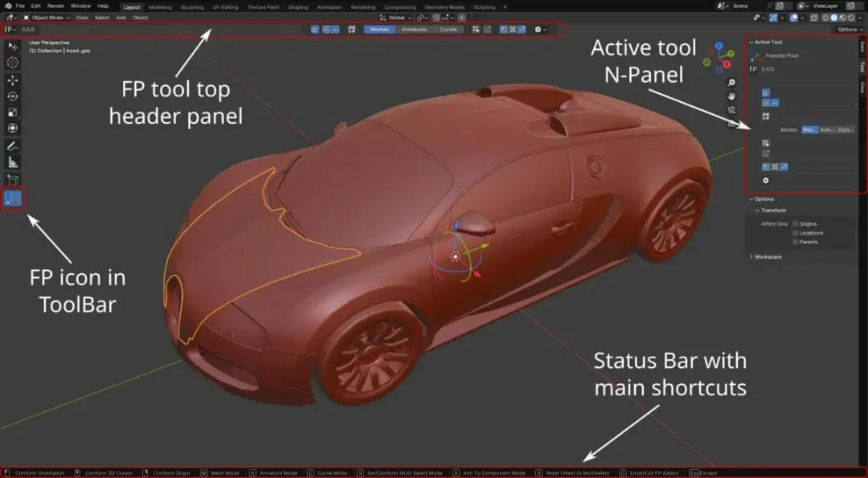Select the Transform tool in toolbar
Viewport: 868px width, 478px height.
pos(13,129)
